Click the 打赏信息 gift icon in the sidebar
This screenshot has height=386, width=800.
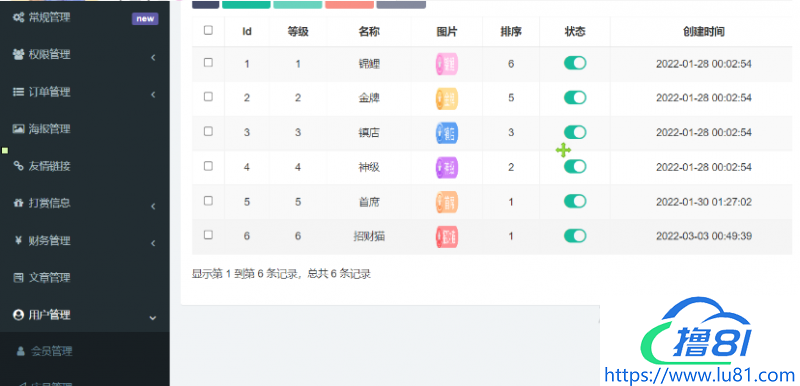[x=18, y=203]
